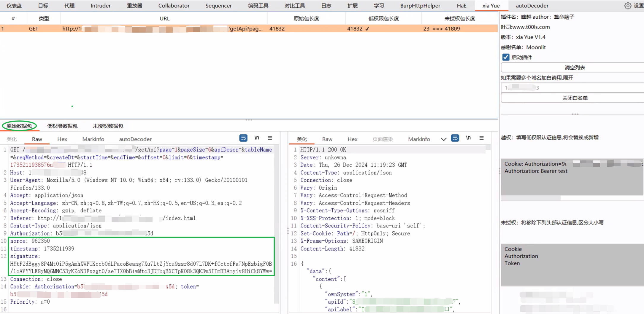Sort by the 类型 column header
Screen dimensions: 644x314
coord(44,18)
